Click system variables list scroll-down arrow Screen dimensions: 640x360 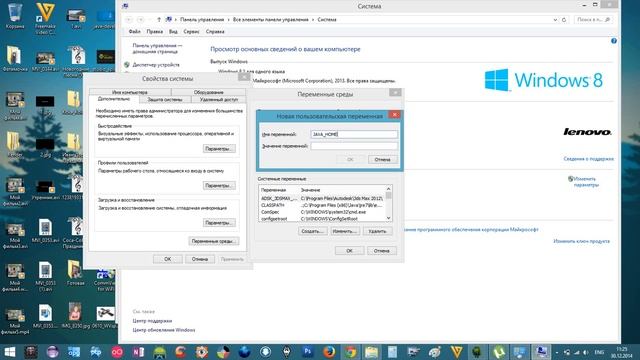389,218
